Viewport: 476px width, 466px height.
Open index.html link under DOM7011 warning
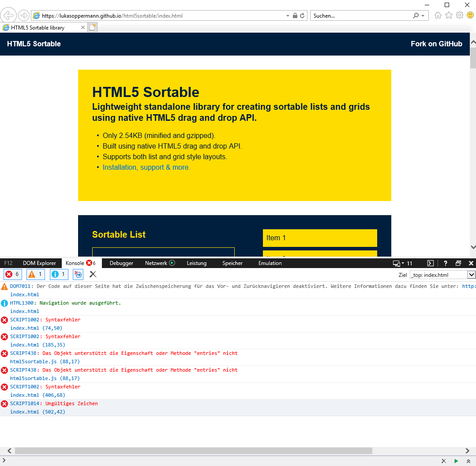point(25,295)
